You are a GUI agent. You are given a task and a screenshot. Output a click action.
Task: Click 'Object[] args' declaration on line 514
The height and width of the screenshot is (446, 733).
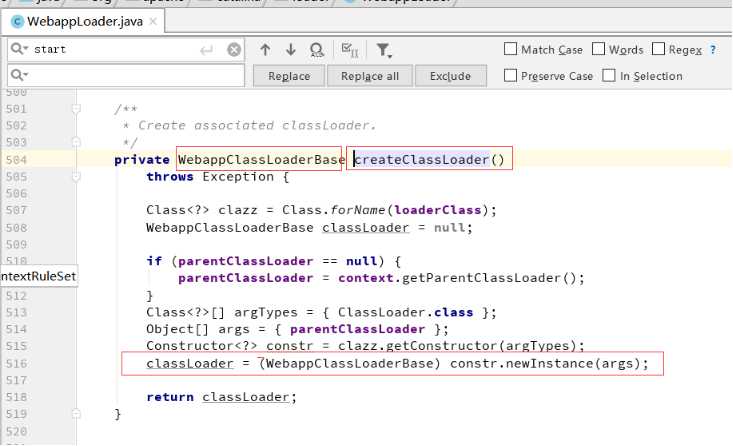pyautogui.click(x=198, y=329)
